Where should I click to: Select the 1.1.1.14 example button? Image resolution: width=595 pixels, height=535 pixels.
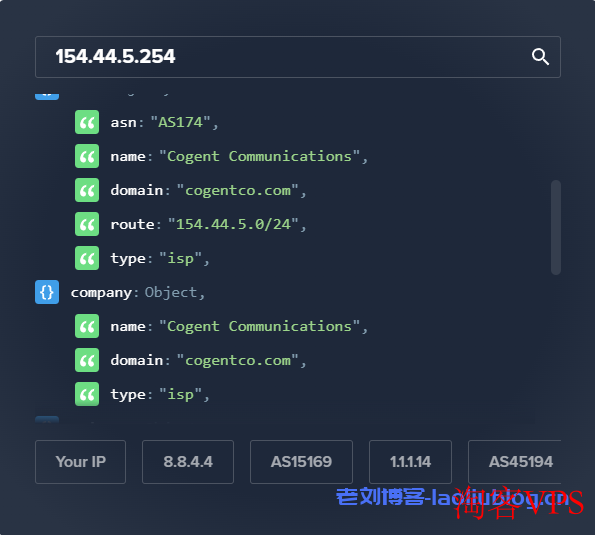pos(410,462)
